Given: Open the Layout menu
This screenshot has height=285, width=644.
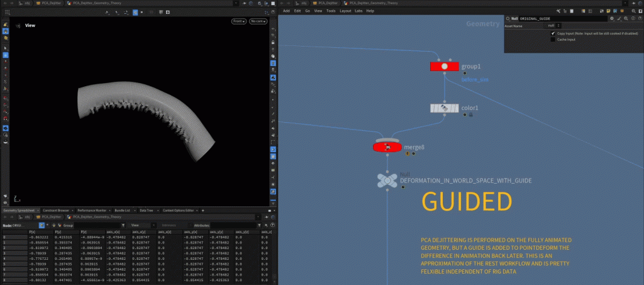Looking at the screenshot, I should [345, 11].
